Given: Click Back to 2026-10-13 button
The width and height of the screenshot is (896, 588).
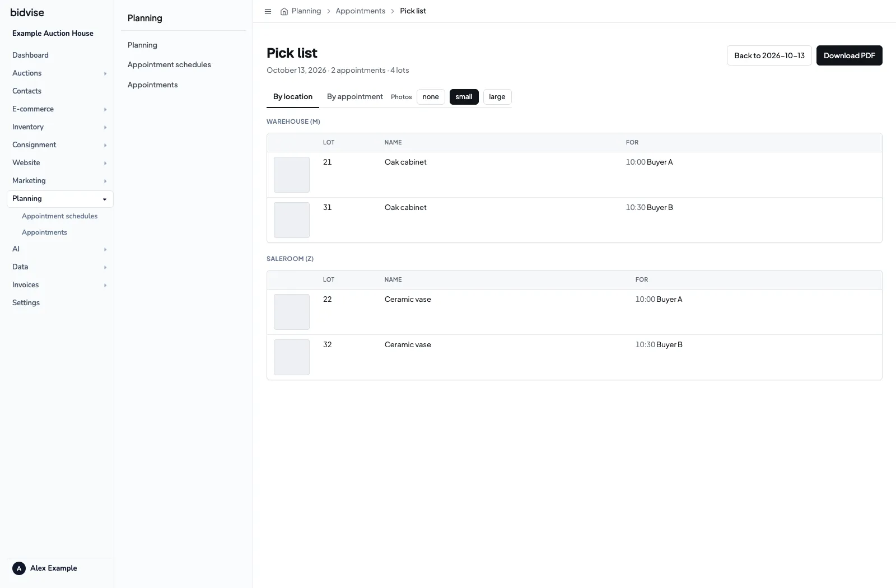Looking at the screenshot, I should click(769, 55).
